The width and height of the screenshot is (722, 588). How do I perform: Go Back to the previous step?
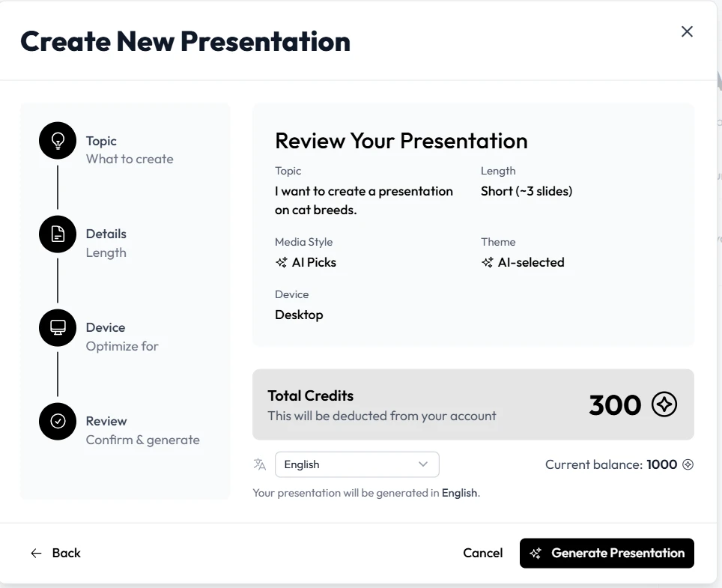(55, 553)
